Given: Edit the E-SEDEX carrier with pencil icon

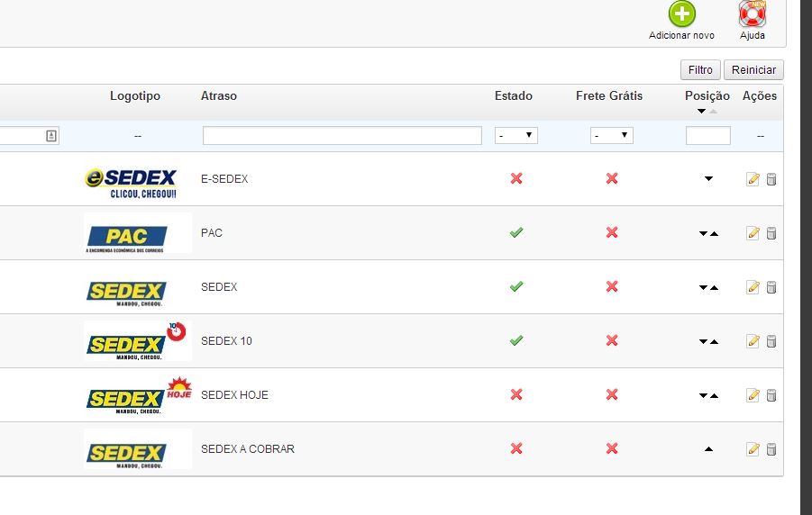Looking at the screenshot, I should pyautogui.click(x=753, y=179).
